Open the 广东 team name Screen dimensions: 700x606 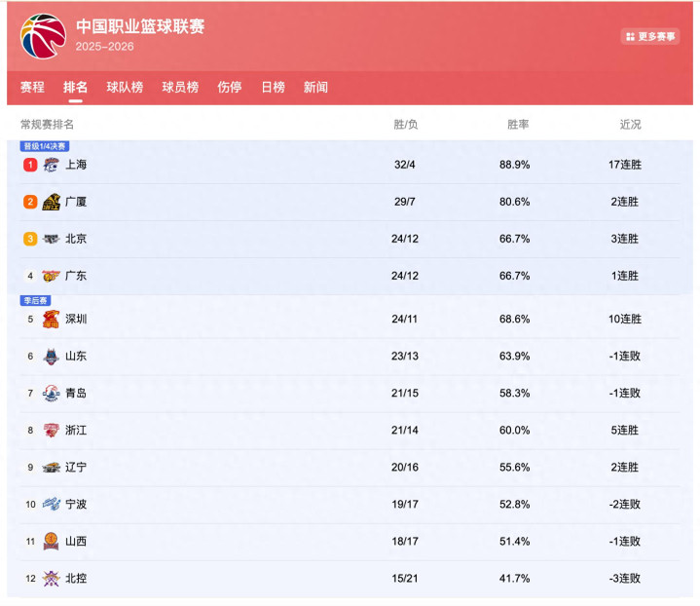click(76, 276)
